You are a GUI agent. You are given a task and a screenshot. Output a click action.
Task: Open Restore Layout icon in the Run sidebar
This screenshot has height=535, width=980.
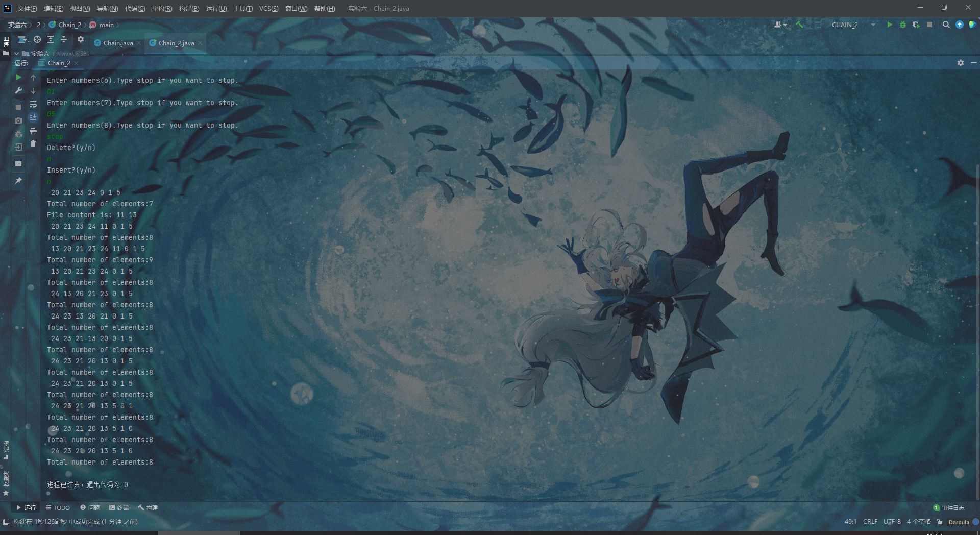[x=18, y=164]
